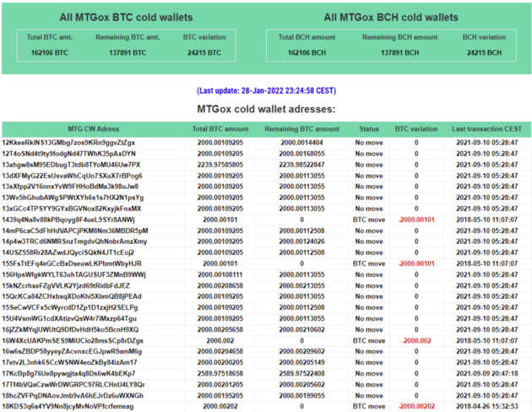Click the BTC variation table column header
Image resolution: width=532 pixels, height=412 pixels.
(416, 129)
